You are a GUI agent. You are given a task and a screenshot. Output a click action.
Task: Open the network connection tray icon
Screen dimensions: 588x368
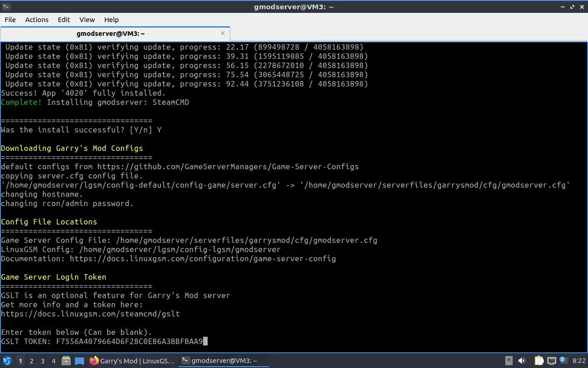[552, 361]
